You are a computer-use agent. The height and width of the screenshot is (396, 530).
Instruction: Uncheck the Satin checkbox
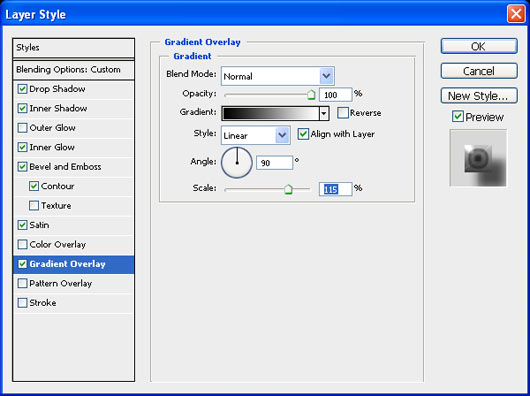pyautogui.click(x=22, y=225)
